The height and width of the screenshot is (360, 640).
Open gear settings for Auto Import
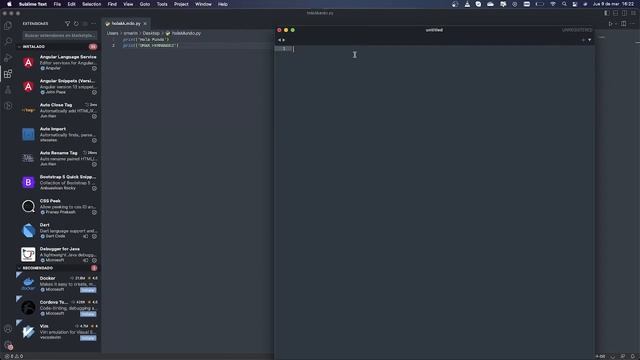click(94, 140)
